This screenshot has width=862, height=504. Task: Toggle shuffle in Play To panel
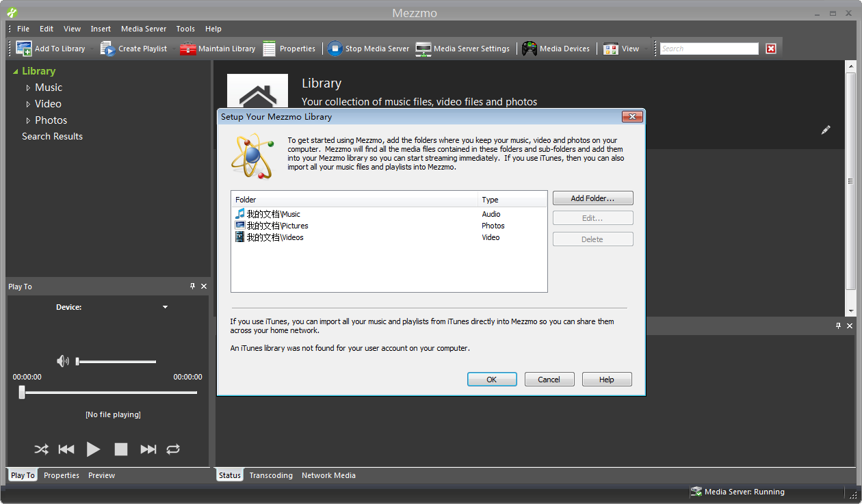pos(42,449)
